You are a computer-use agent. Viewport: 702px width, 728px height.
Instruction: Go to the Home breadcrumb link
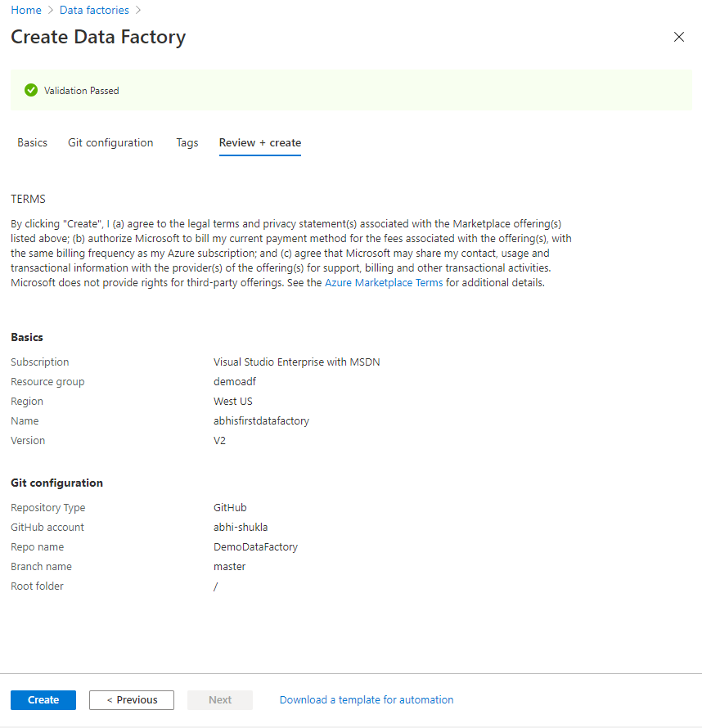coord(25,11)
